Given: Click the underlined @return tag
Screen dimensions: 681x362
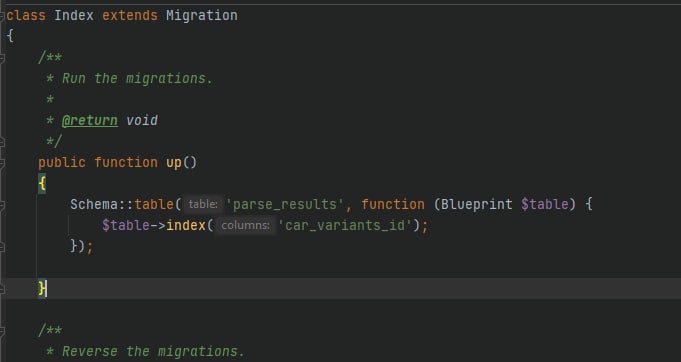Looking at the screenshot, I should point(89,121).
